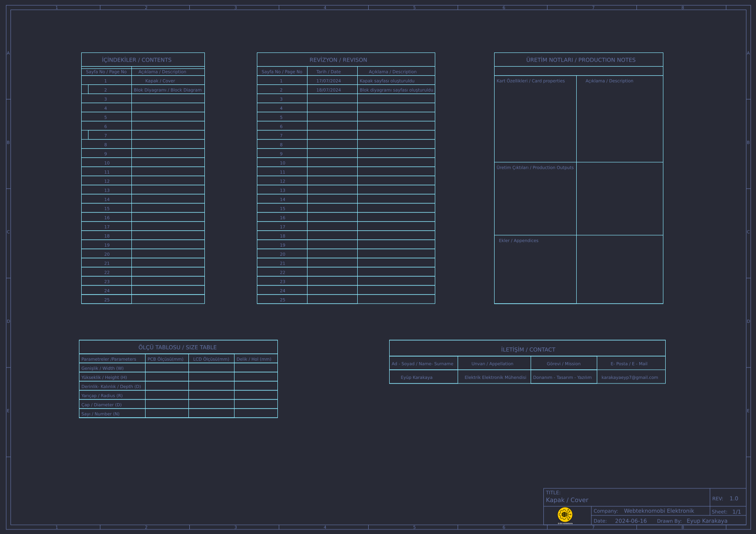Click the REV 1.0 value in title block
Image resolution: width=756 pixels, height=534 pixels.
tap(734, 498)
